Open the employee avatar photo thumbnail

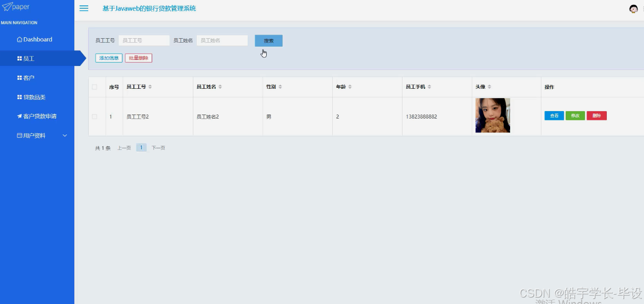click(493, 116)
